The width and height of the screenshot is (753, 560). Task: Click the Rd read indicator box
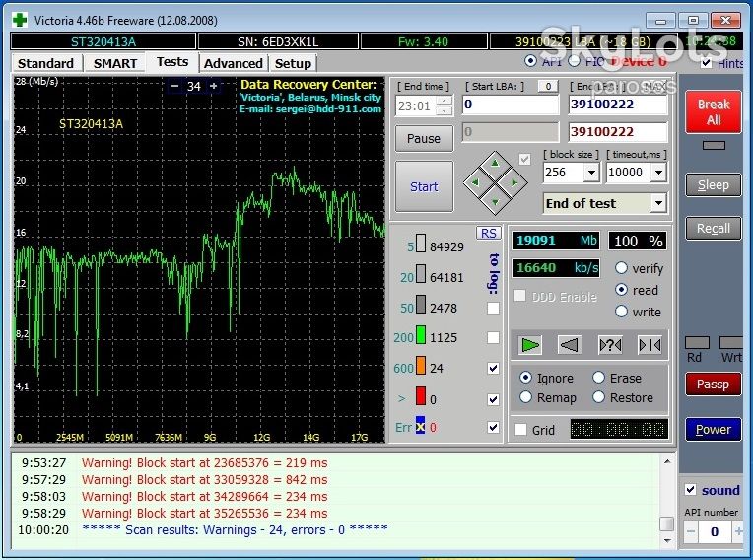[x=697, y=342]
